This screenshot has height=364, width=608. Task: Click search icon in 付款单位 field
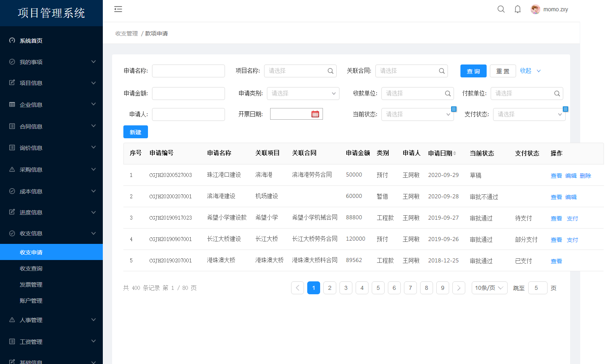pos(557,94)
